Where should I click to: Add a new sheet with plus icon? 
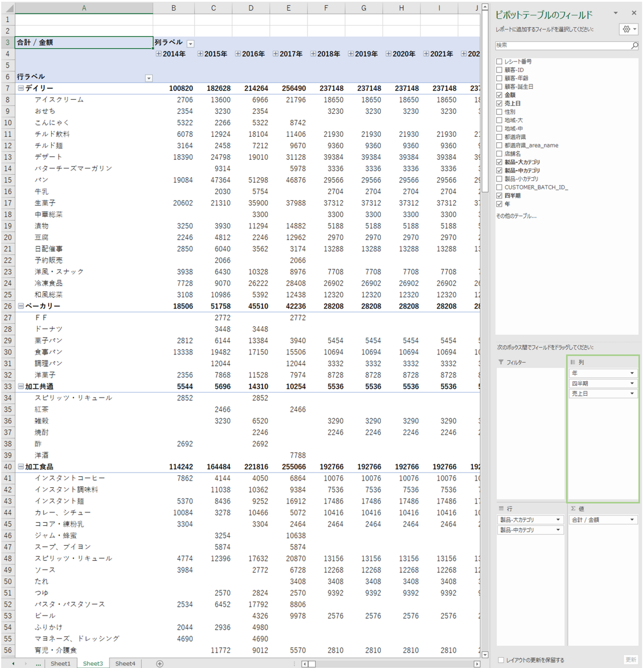160,663
